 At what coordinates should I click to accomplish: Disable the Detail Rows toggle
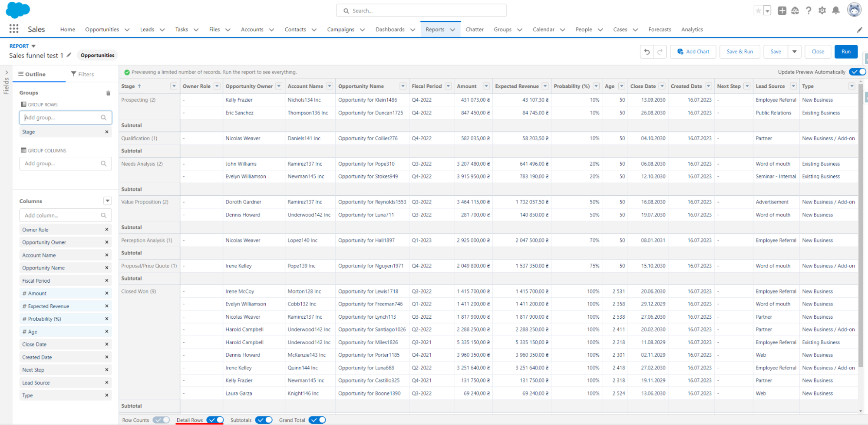click(x=215, y=420)
